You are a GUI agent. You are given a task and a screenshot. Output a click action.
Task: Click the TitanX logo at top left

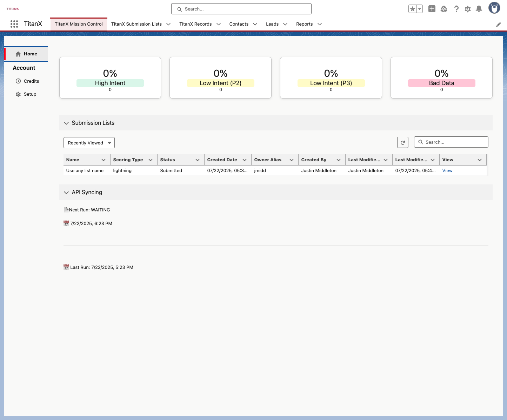(x=13, y=9)
